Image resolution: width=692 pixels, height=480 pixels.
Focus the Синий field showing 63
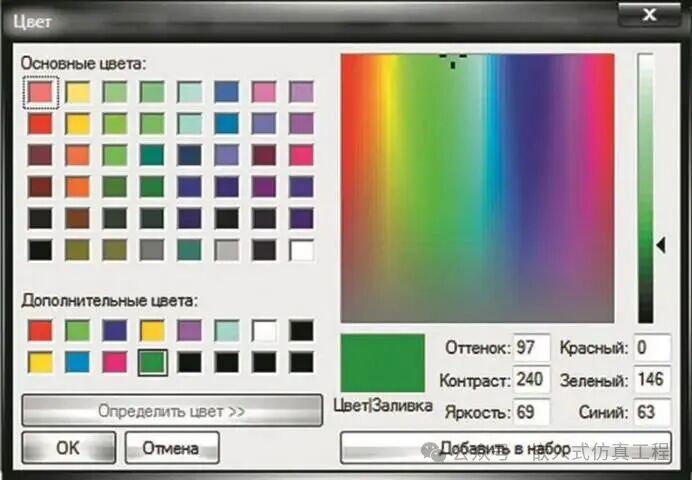(652, 412)
